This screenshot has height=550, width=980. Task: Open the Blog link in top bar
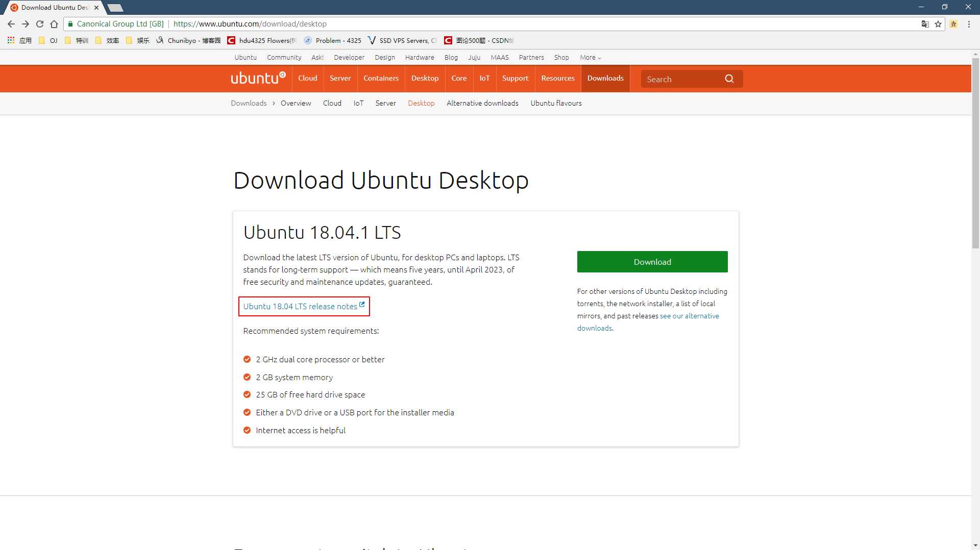451,58
